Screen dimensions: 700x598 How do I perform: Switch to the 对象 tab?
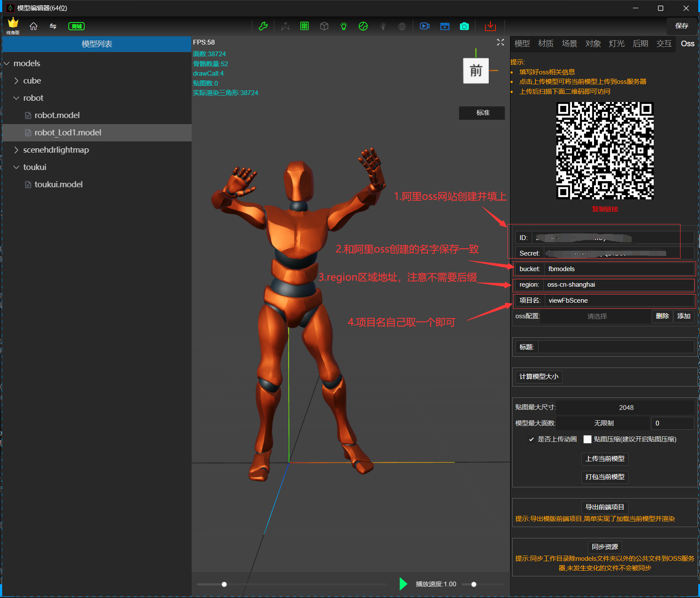coord(593,44)
